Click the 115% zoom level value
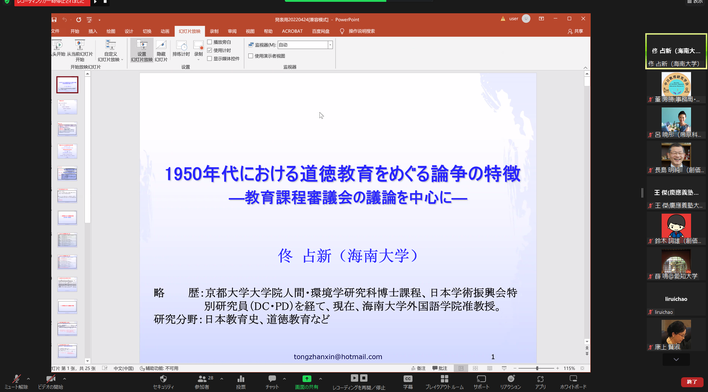This screenshot has height=392, width=708. [x=569, y=369]
